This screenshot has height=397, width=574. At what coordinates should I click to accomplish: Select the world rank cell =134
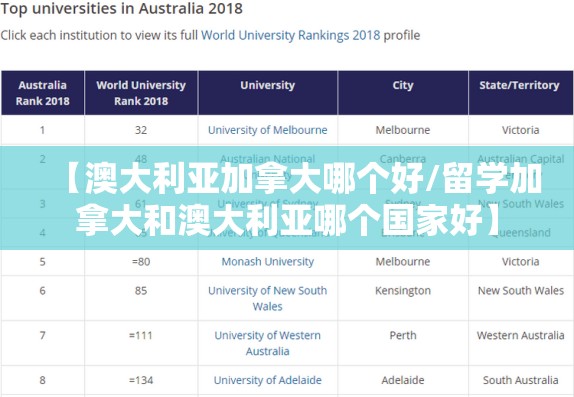tap(141, 380)
